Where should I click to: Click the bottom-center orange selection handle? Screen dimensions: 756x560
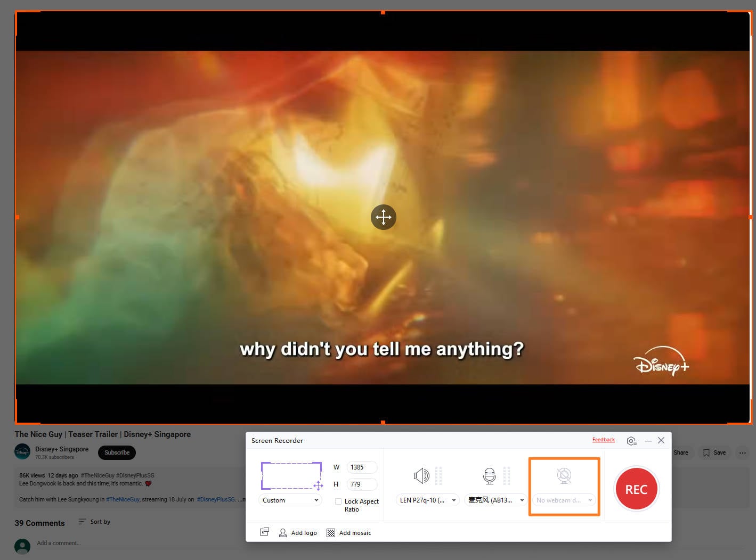tap(383, 423)
